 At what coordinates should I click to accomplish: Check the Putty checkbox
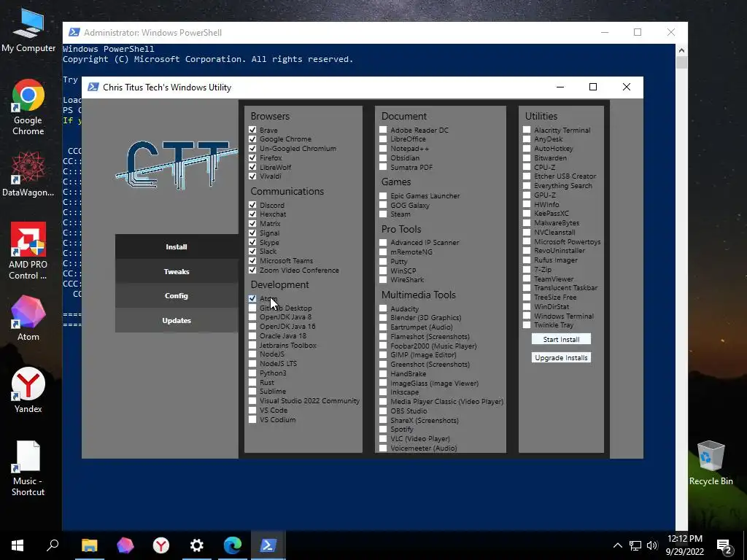pos(383,261)
